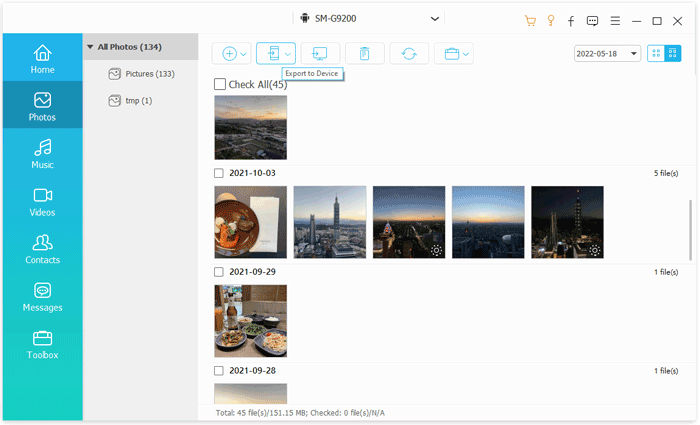
Task: Click the Facebook icon in title bar
Action: click(571, 20)
